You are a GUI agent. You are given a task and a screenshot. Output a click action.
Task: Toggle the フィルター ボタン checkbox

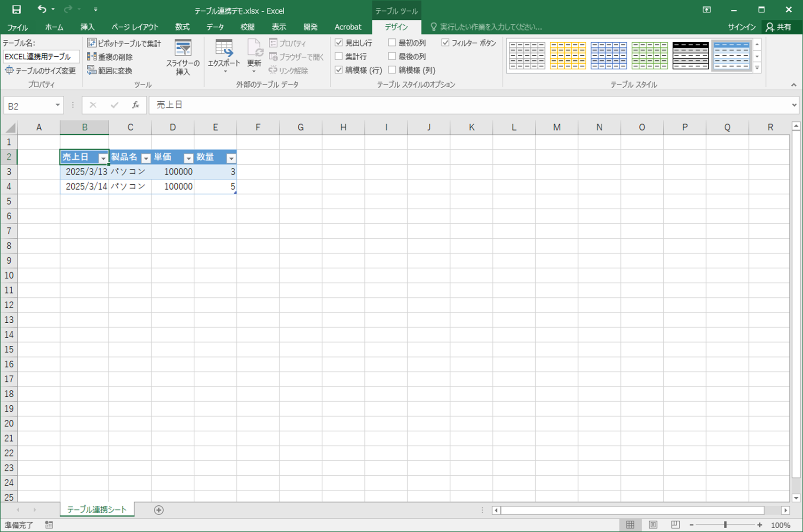coord(445,43)
